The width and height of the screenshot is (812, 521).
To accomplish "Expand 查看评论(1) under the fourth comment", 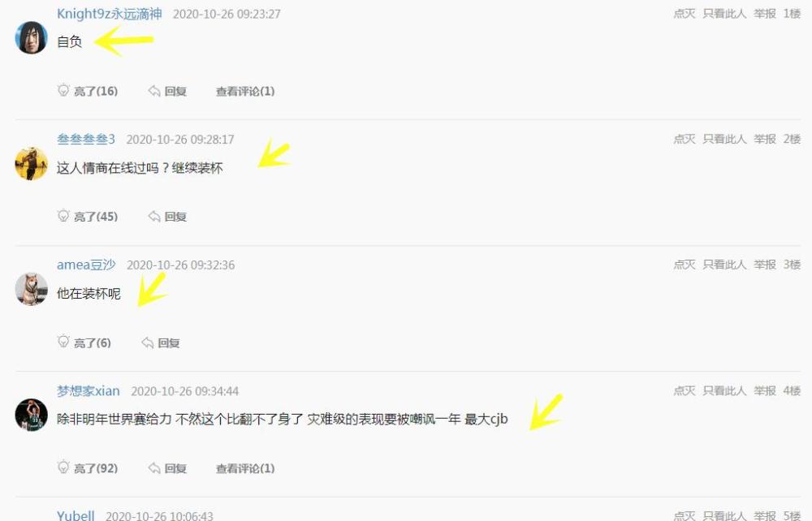I will pyautogui.click(x=245, y=468).
